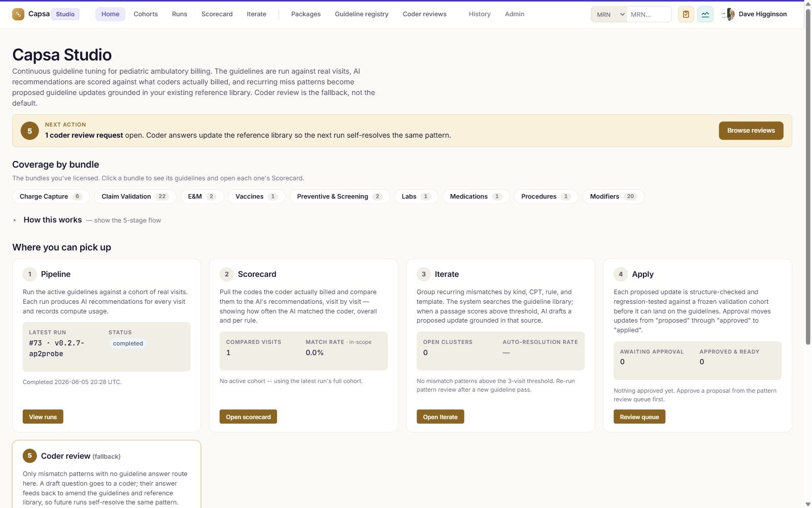The image size is (812, 508).
Task: Open the Procedures bundle chip
Action: (x=546, y=197)
